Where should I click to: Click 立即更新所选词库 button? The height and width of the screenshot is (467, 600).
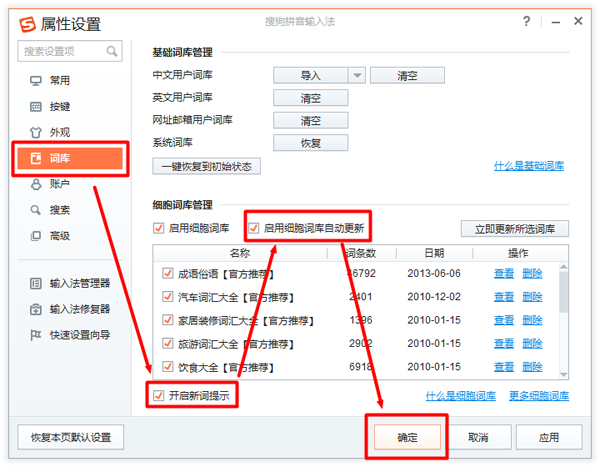(515, 229)
